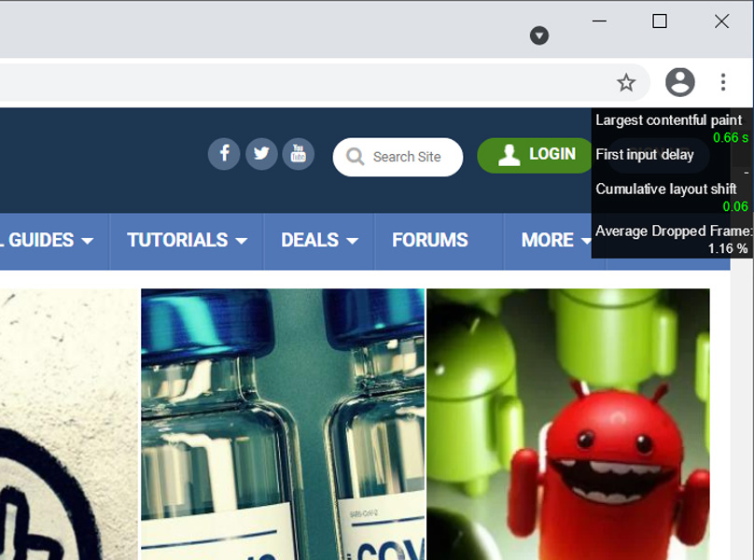Click the LOGIN button
Viewport: 754px width, 560px height.
[x=535, y=155]
